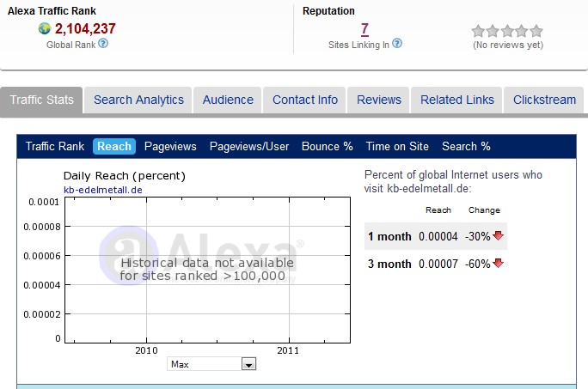Click the -30% change value

478,236
